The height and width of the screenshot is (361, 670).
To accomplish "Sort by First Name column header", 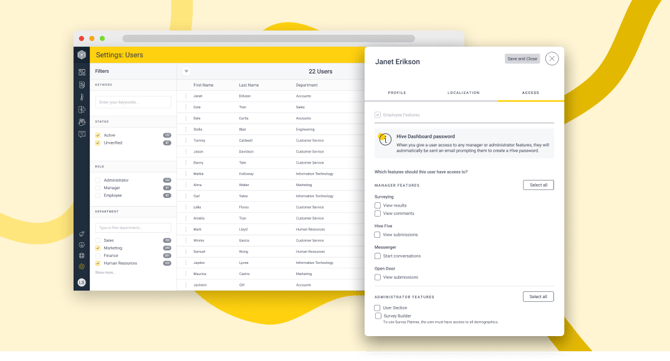I will [203, 85].
